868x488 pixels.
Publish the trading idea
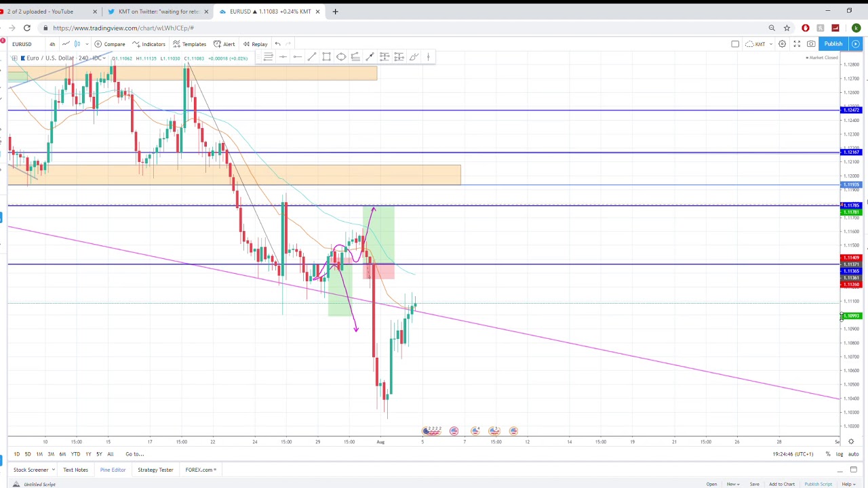tap(833, 44)
